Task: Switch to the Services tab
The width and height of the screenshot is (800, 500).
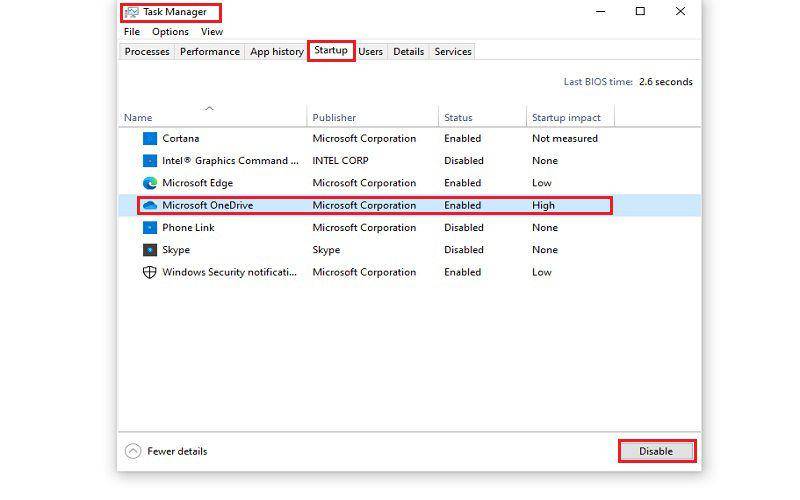Action: click(453, 52)
